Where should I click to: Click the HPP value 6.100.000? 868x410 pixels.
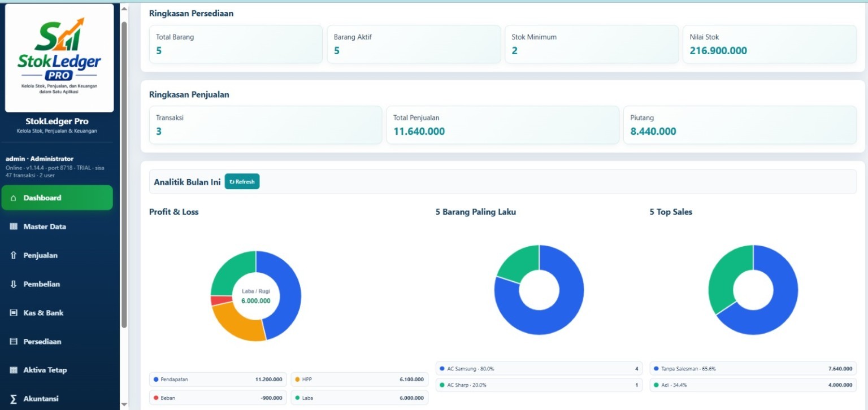pos(411,380)
